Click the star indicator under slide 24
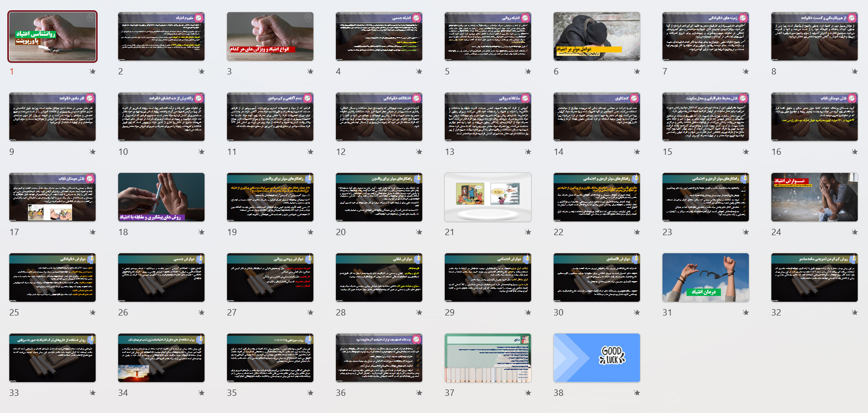The height and width of the screenshot is (413, 868). click(855, 232)
